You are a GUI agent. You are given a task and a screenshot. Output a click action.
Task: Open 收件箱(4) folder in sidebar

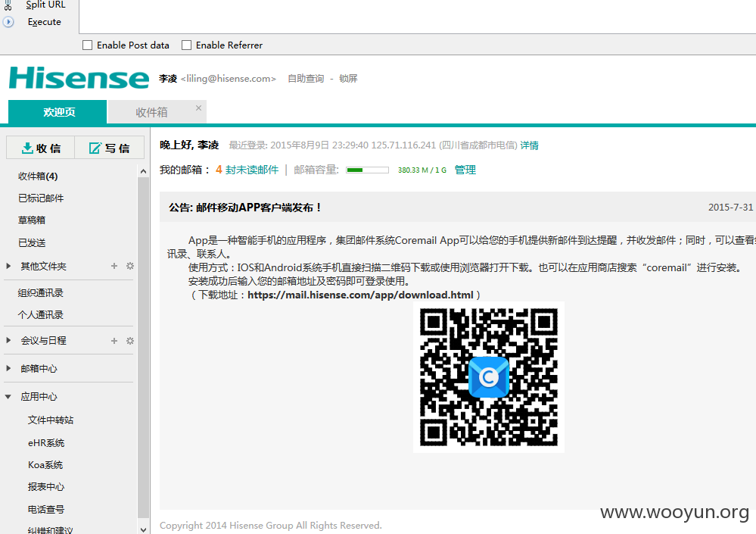38,176
